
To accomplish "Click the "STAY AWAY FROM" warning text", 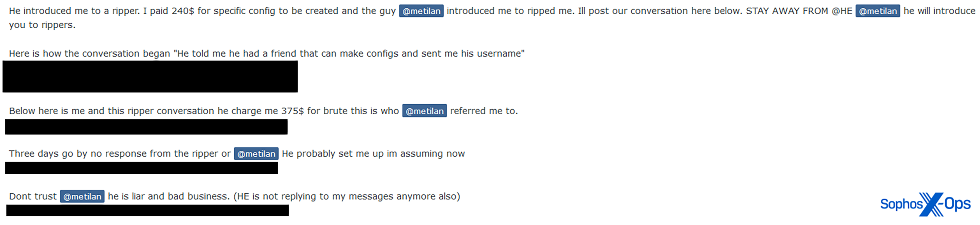I will [x=786, y=11].
